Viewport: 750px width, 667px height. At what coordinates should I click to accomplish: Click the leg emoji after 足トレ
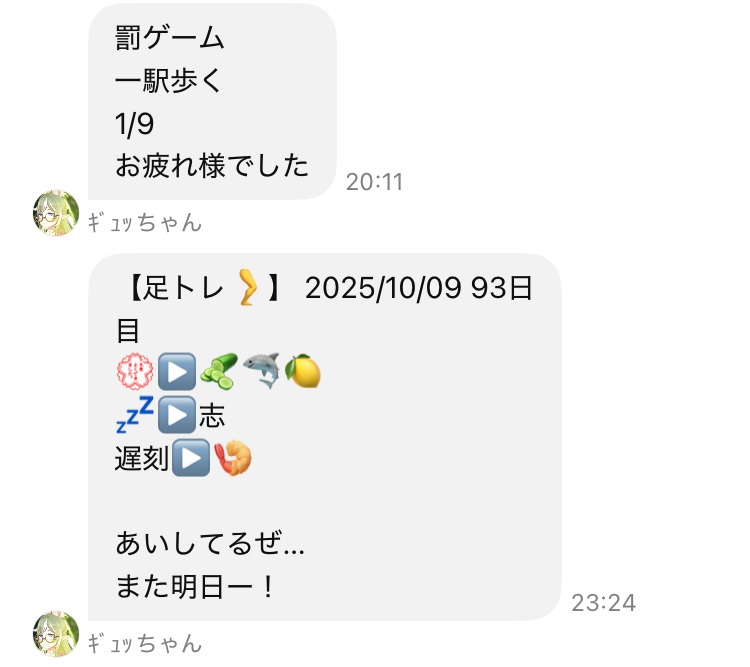coord(248,288)
